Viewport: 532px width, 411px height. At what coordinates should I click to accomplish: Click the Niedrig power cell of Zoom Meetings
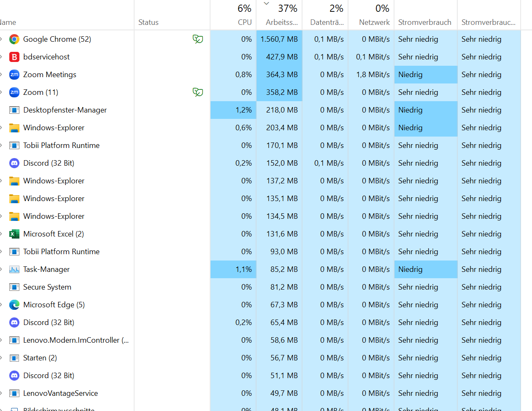[426, 75]
